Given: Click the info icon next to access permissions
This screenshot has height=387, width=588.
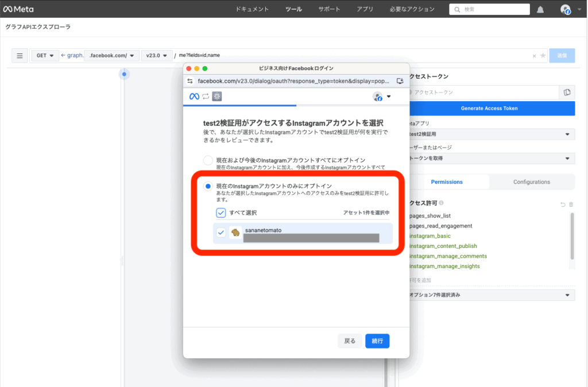Looking at the screenshot, I should (x=442, y=203).
